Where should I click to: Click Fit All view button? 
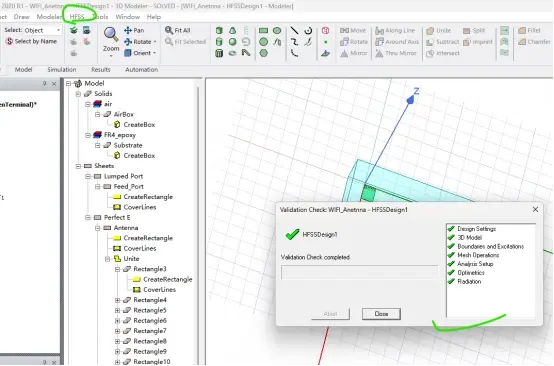coord(178,30)
